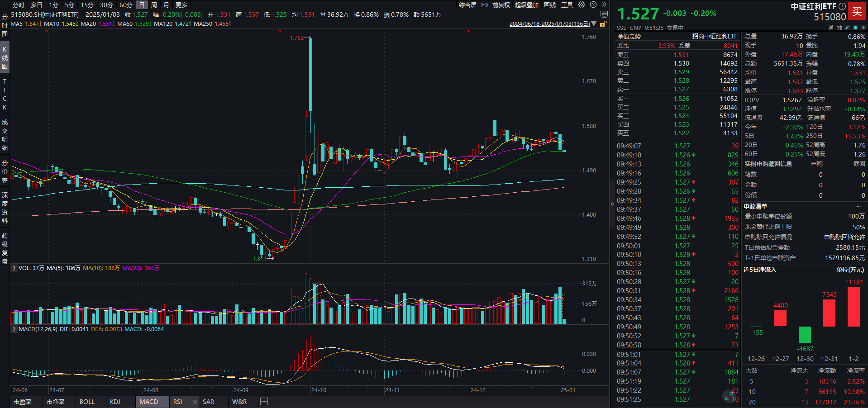Open the date range dropdown triangle
868x408 pixels.
594,24
